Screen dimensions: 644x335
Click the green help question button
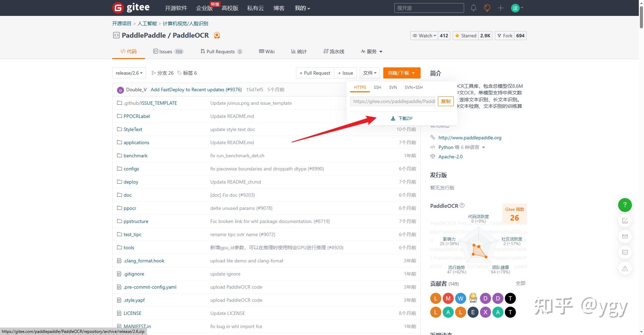click(x=625, y=205)
